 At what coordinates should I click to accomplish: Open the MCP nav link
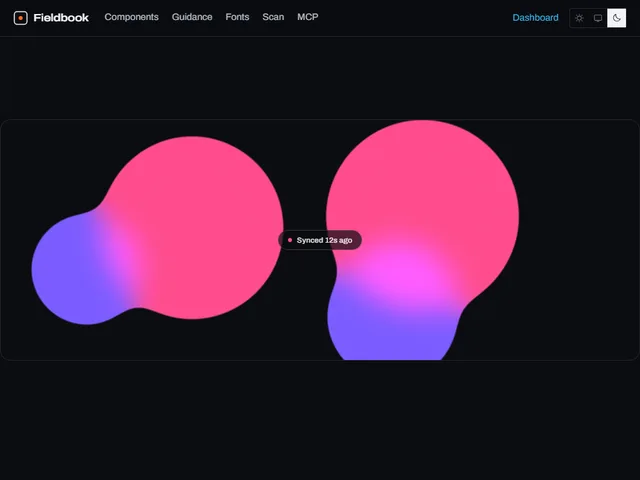(308, 17)
